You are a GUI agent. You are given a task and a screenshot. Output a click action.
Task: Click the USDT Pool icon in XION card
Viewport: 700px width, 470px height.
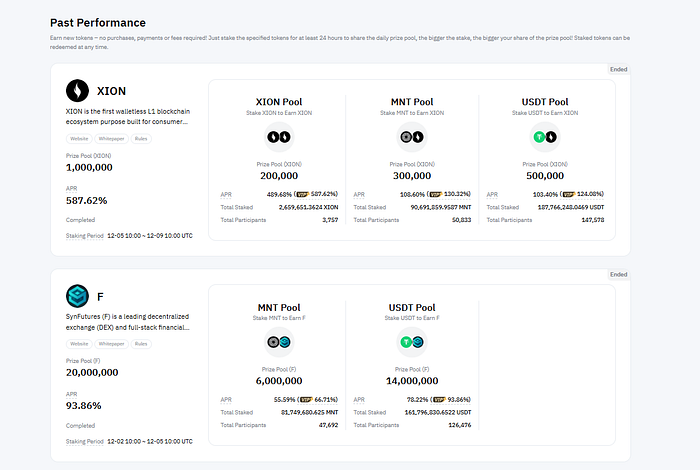click(545, 137)
